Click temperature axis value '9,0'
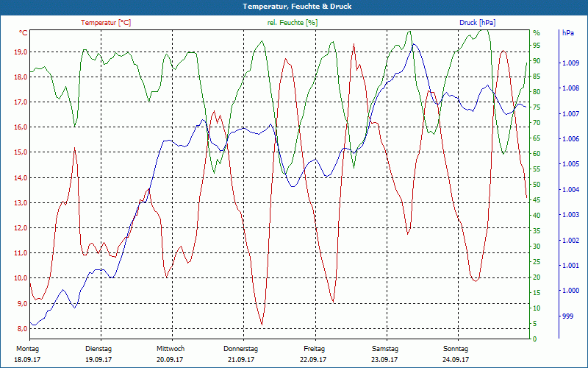This screenshot has width=588, height=368. click(x=22, y=303)
